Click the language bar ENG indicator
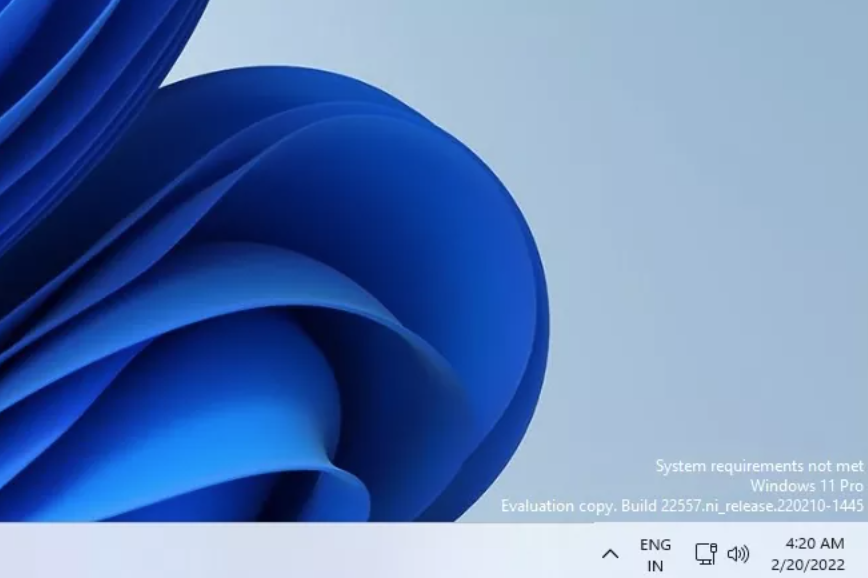Image resolution: width=868 pixels, height=578 pixels. tap(656, 546)
